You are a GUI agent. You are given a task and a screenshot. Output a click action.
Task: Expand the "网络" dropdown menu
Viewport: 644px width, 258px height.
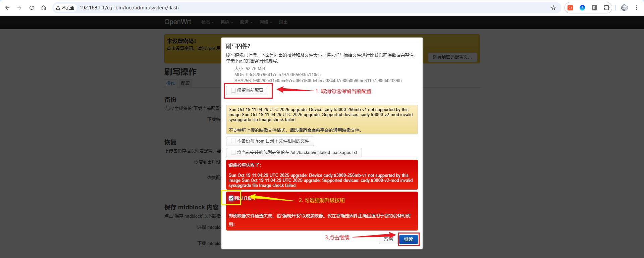[266, 22]
